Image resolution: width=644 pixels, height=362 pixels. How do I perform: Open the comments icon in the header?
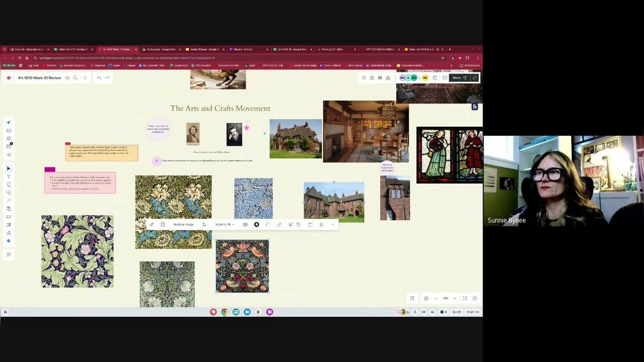pos(435,78)
